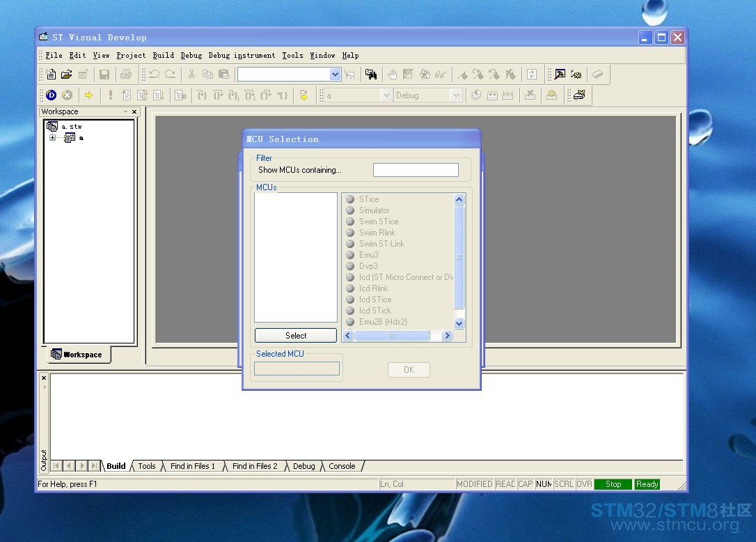
Task: Open Workspace panel dropdown arrow
Action: pyautogui.click(x=125, y=111)
